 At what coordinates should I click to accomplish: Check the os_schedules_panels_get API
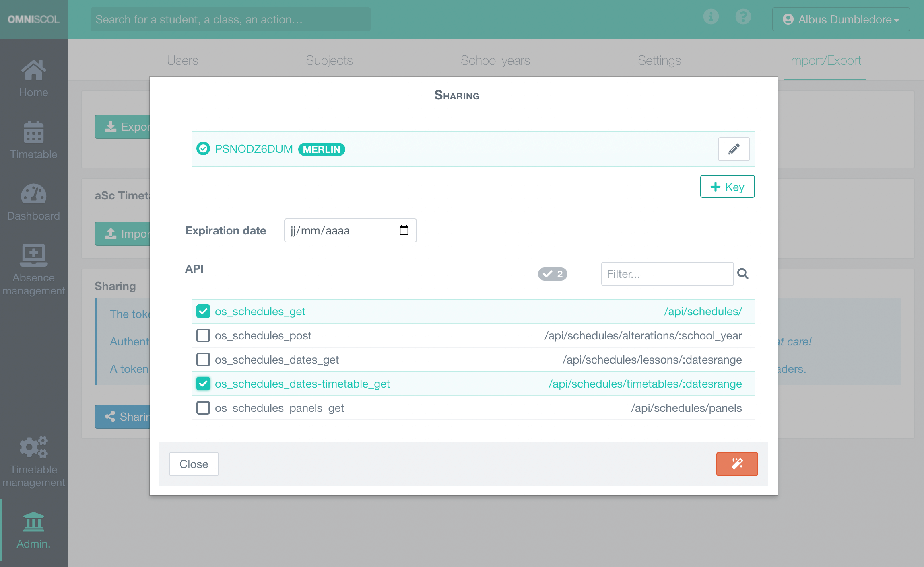click(x=203, y=407)
